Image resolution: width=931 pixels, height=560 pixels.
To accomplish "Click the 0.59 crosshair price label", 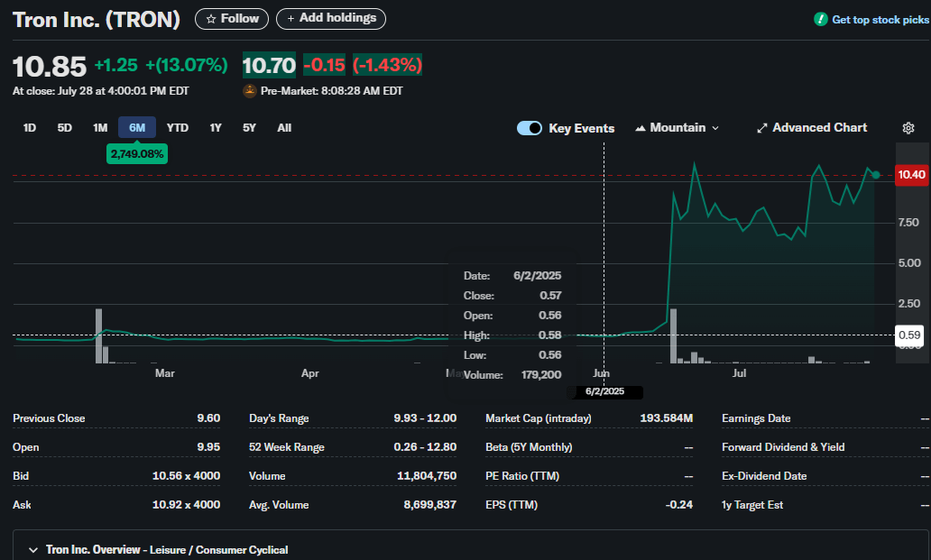I will point(909,335).
